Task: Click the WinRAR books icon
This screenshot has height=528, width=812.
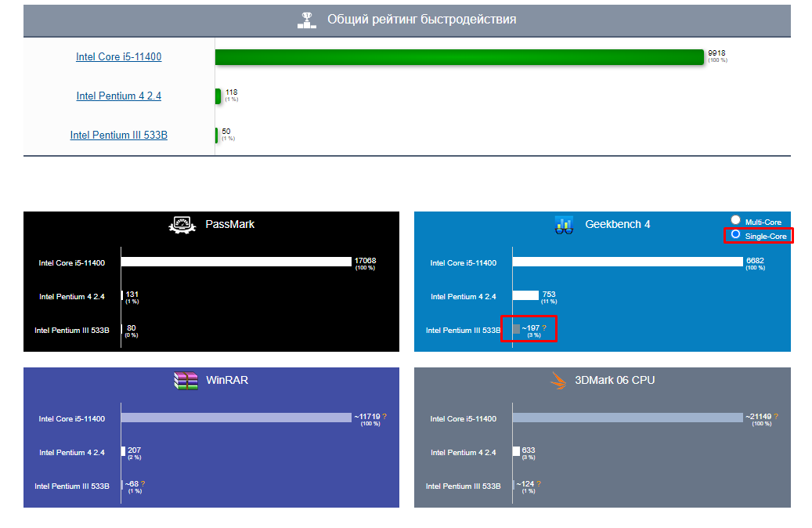Action: (186, 380)
